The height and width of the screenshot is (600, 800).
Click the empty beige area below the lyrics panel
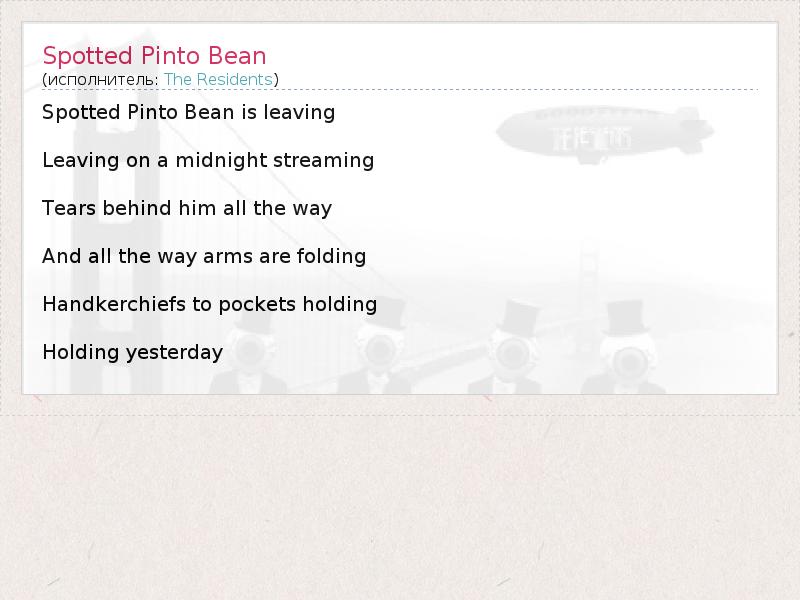(x=400, y=500)
